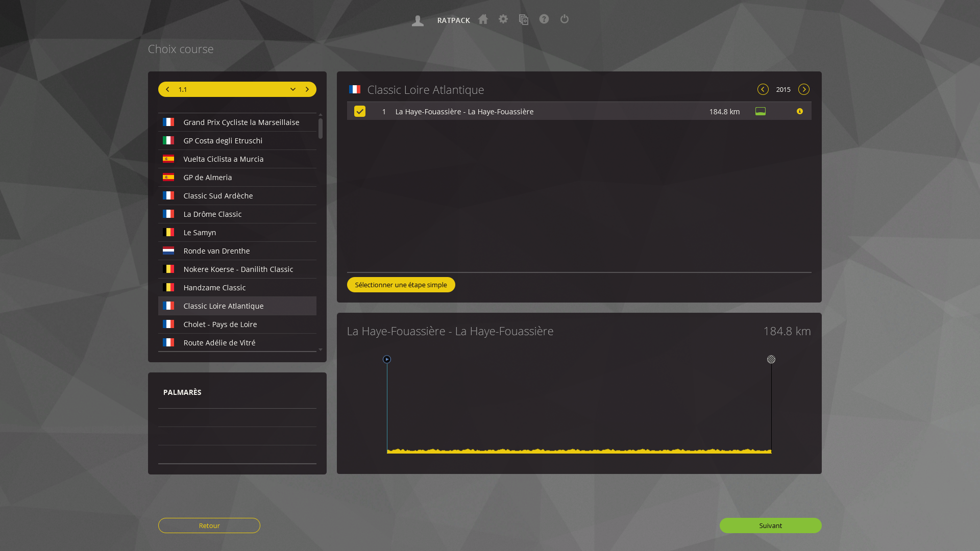The image size is (980, 551).
Task: Select Le Samyn race
Action: pos(237,233)
